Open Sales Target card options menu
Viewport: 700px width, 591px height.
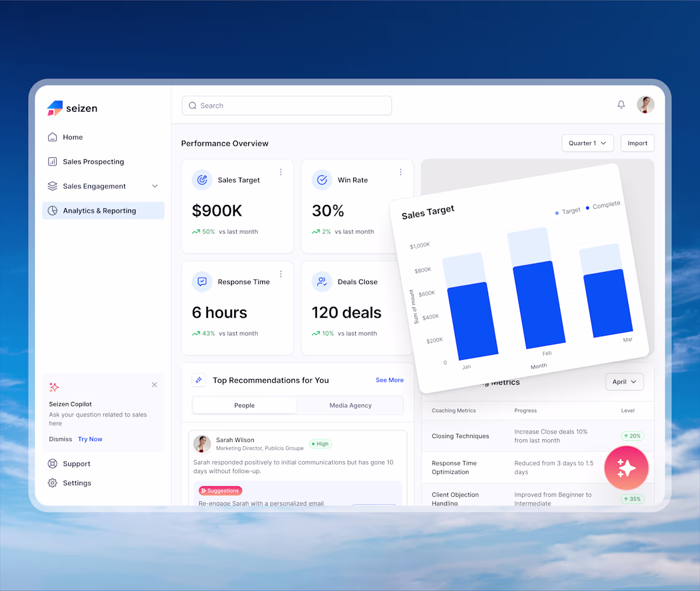point(281,172)
